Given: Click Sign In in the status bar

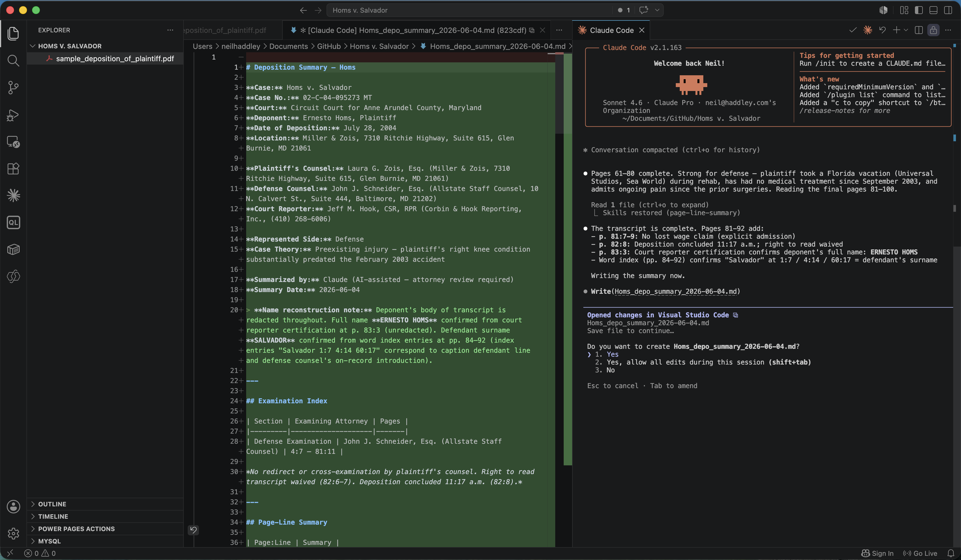Looking at the screenshot, I should pos(878,553).
